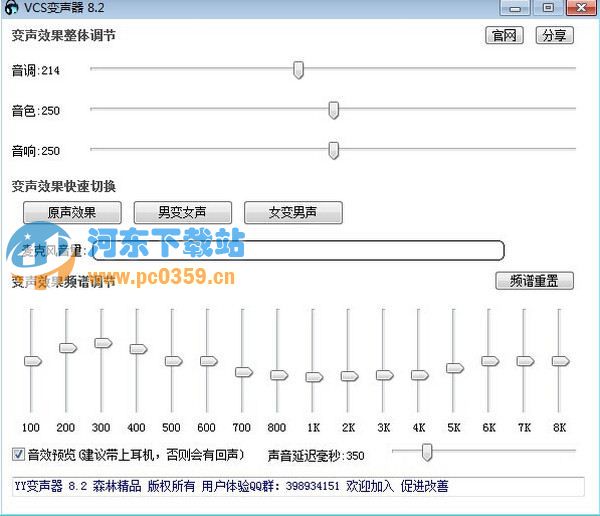The image size is (600, 516).
Task: Reset spectrum with 频谱重置 button
Action: [534, 281]
